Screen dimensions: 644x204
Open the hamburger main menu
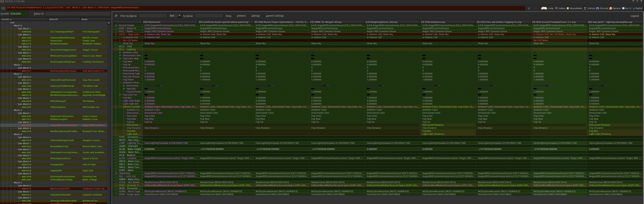coord(3,8)
